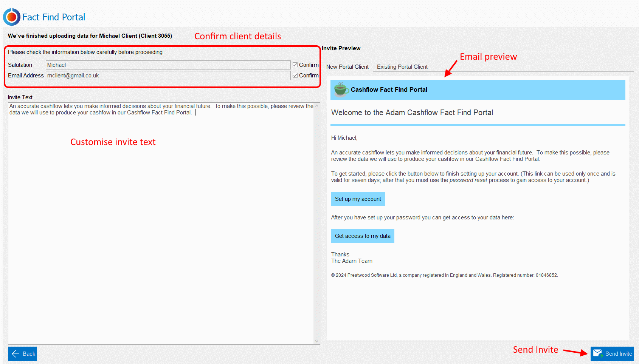
Task: Toggle the Salutation Confirm checkbox
Action: [x=295, y=65]
